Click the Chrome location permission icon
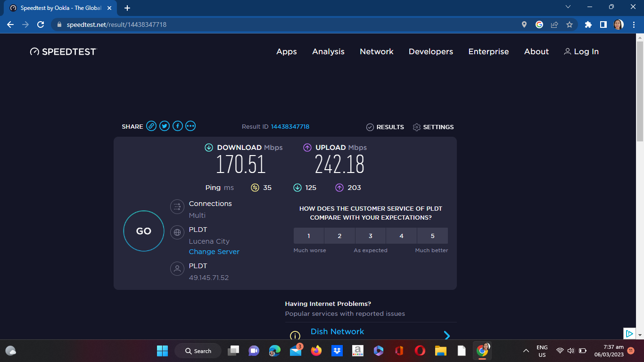 [524, 25]
